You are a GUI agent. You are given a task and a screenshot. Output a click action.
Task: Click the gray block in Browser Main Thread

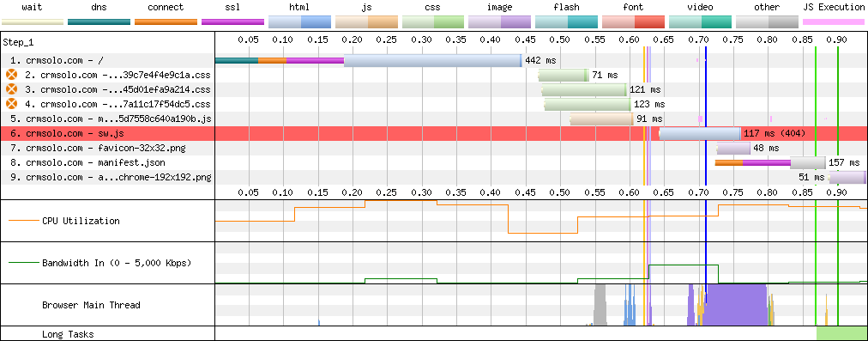pyautogui.click(x=600, y=305)
